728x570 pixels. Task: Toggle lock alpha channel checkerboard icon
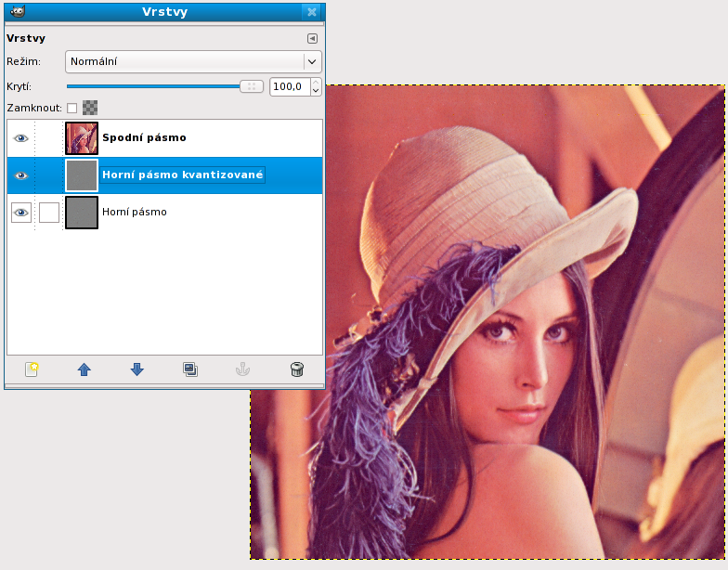(x=90, y=108)
